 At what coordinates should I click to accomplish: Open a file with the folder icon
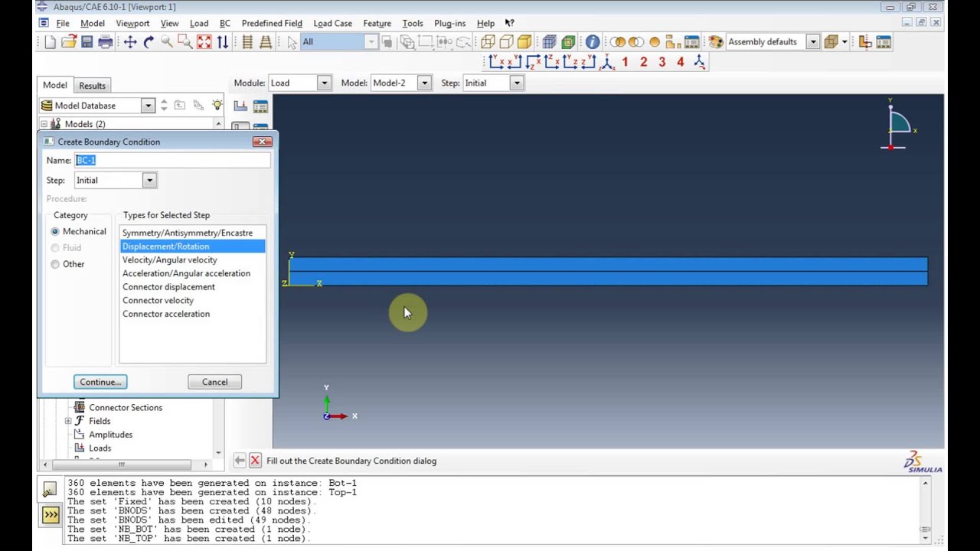tap(69, 42)
